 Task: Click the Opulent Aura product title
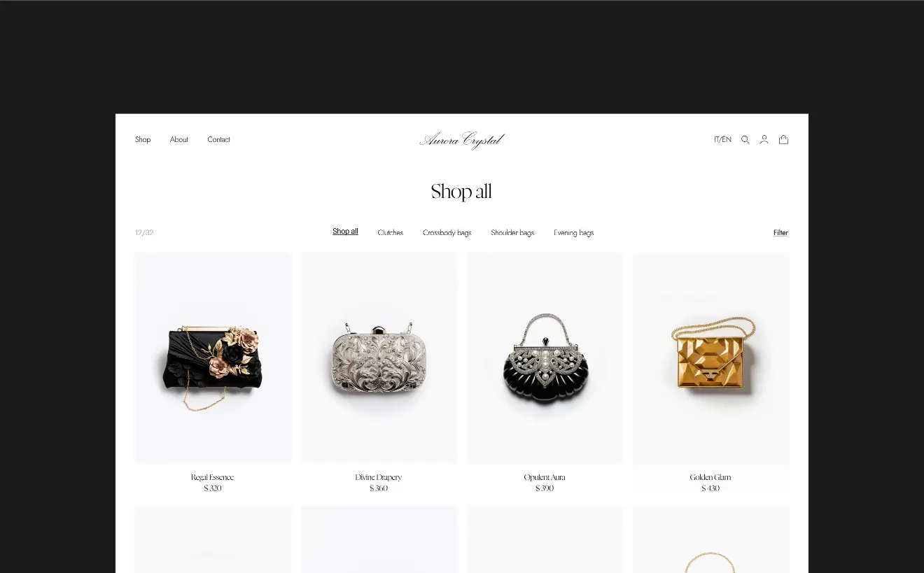pyautogui.click(x=545, y=477)
